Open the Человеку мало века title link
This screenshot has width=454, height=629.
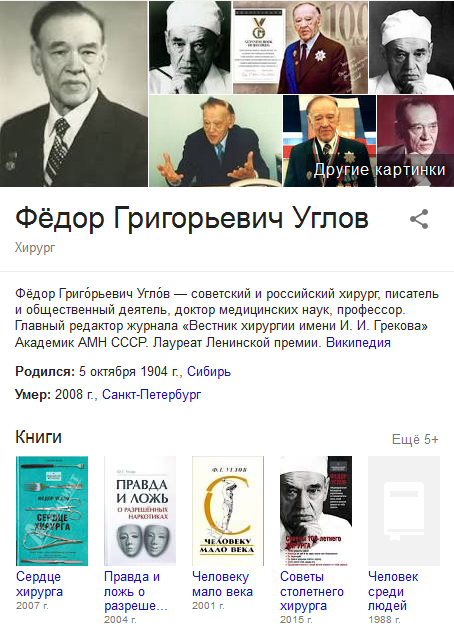(x=222, y=584)
